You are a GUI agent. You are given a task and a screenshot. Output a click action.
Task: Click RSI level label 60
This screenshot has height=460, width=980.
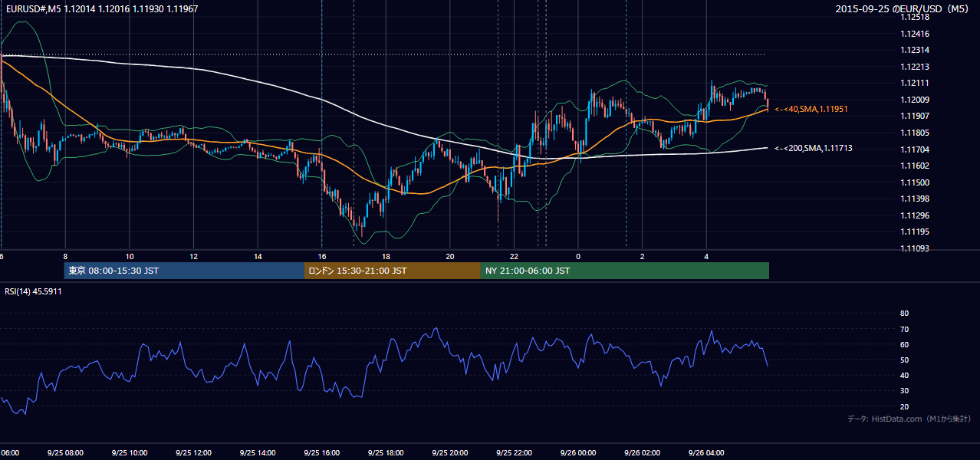904,344
